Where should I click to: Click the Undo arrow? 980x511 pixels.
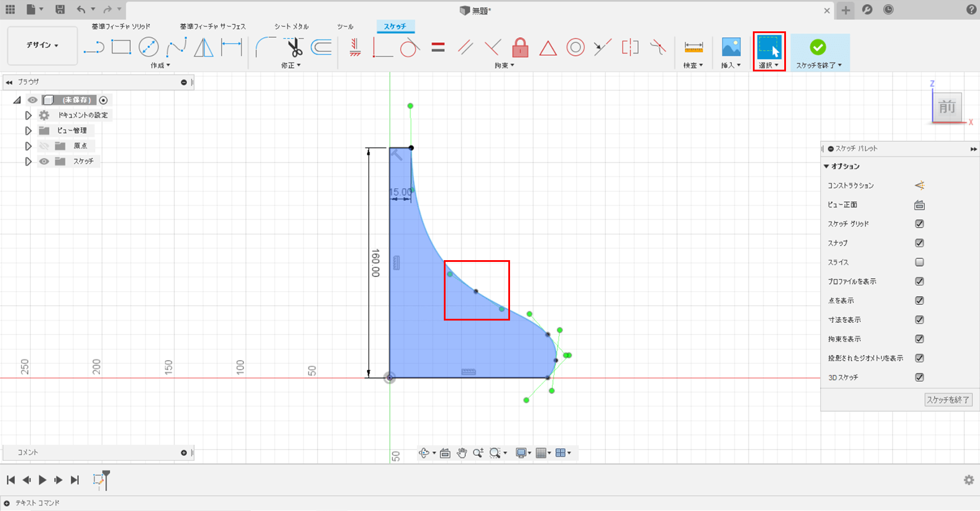point(81,9)
